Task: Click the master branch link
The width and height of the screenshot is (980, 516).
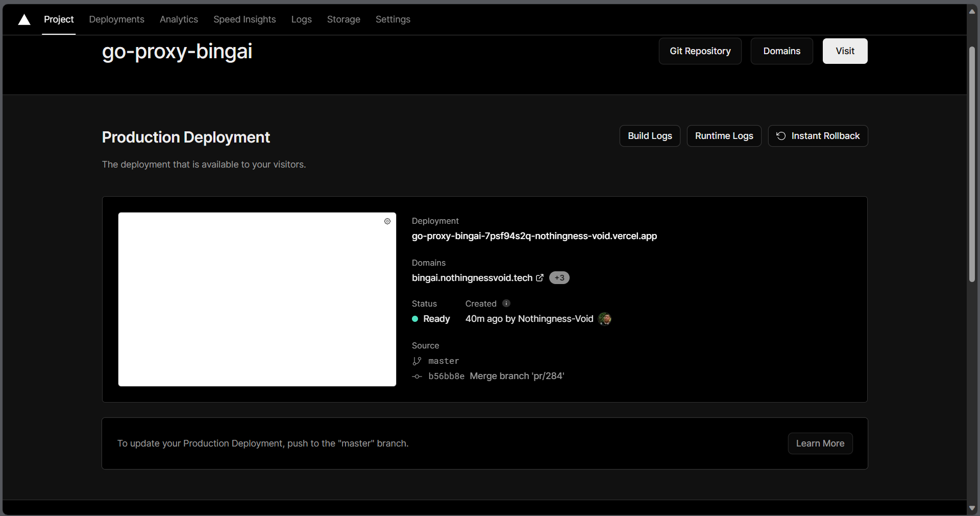Action: pos(444,361)
